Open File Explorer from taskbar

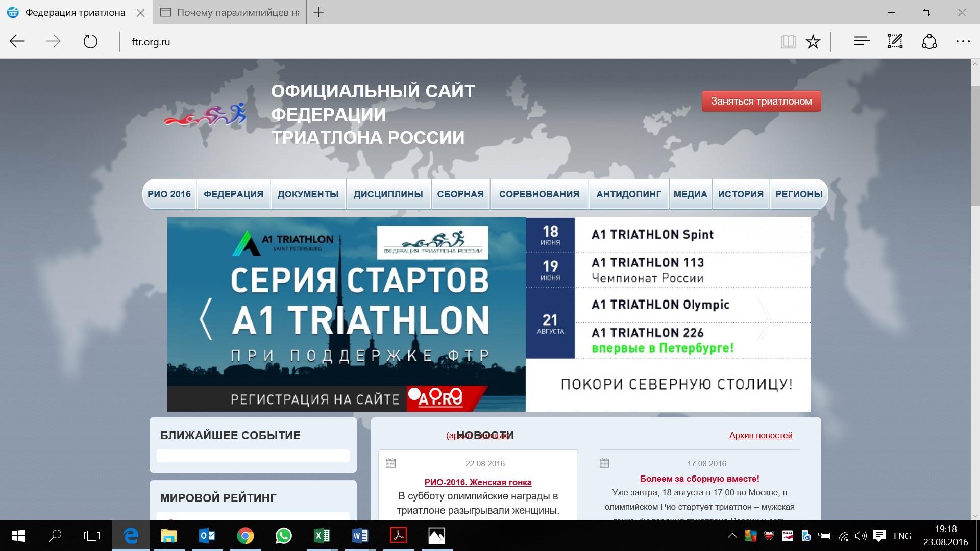tap(169, 536)
